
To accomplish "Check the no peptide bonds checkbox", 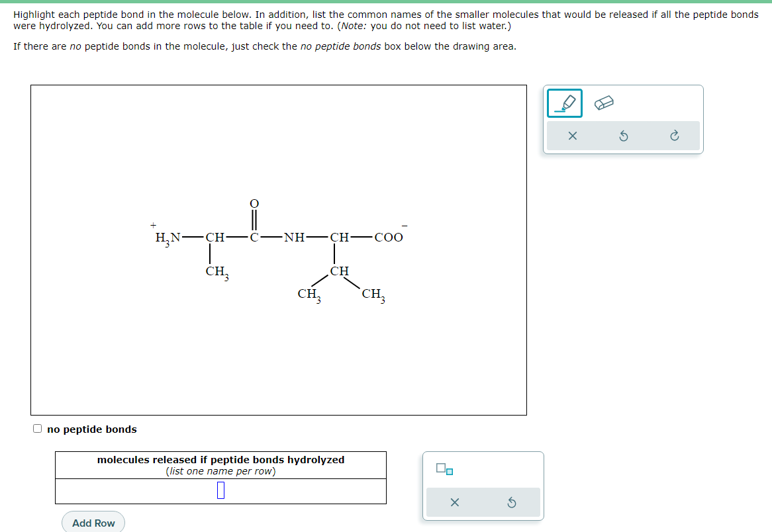I will pos(37,429).
